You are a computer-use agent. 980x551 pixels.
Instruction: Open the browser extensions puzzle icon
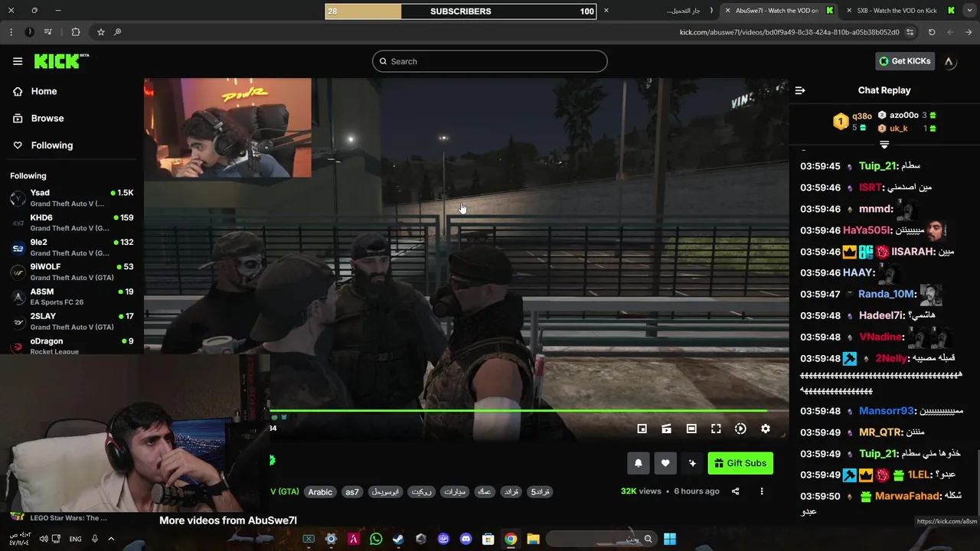click(75, 32)
